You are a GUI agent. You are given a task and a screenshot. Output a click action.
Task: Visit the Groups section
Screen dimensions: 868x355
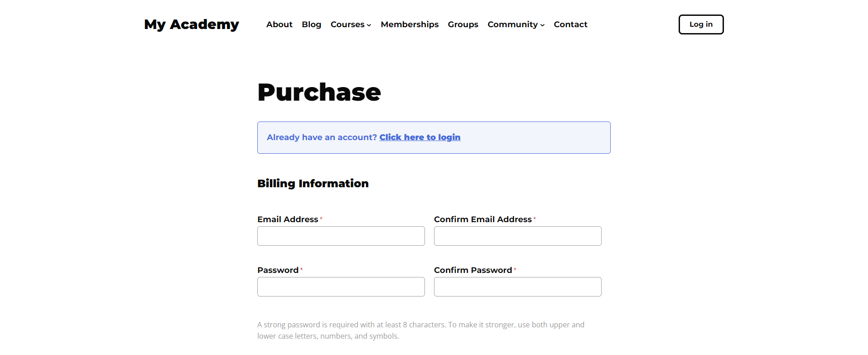click(463, 24)
